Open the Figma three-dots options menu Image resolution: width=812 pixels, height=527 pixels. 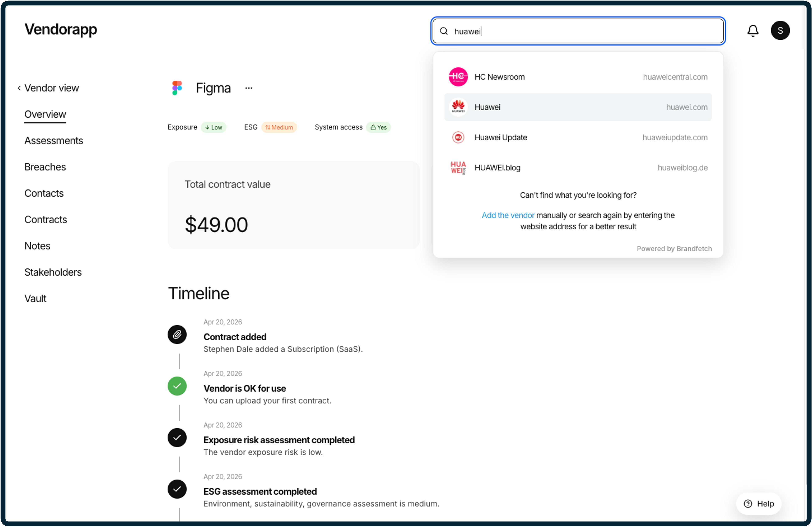point(249,88)
